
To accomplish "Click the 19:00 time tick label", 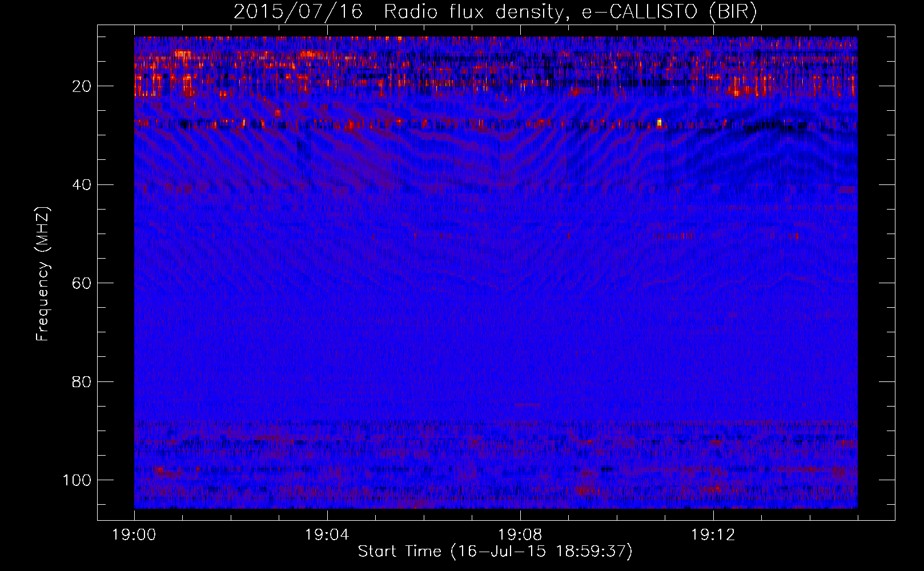I will pos(134,535).
